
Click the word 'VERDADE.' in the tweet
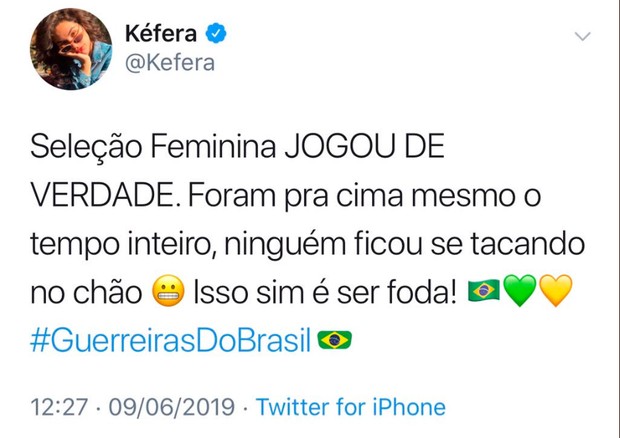(x=102, y=196)
